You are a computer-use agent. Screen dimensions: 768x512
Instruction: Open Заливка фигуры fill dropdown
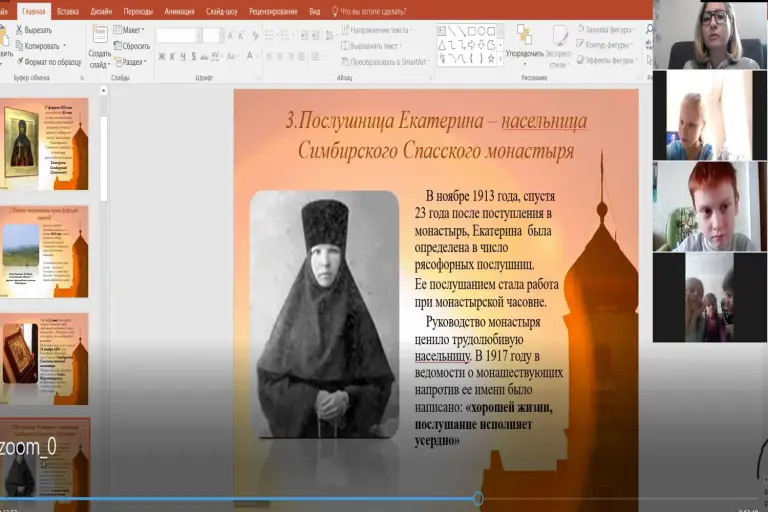[606, 29]
